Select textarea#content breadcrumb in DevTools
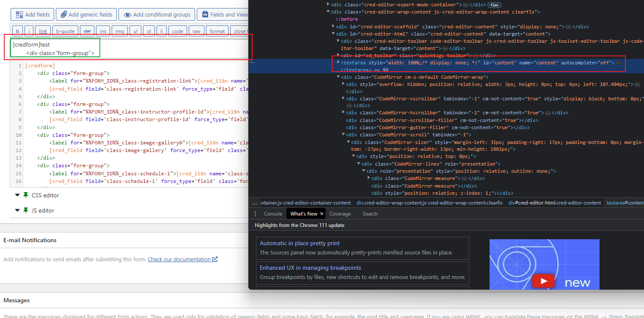 pos(625,203)
